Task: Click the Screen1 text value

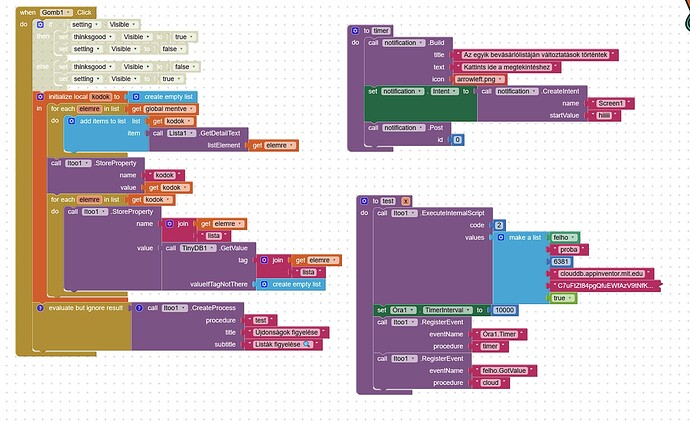Action: click(610, 103)
